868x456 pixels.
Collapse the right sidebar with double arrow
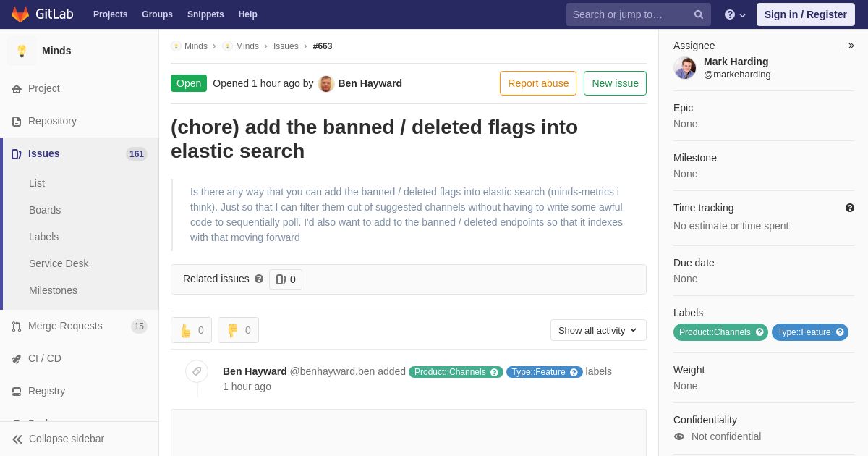851,46
